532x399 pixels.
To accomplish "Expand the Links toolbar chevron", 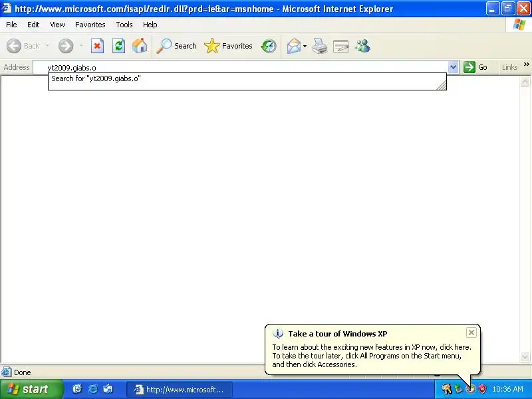I will click(x=526, y=64).
